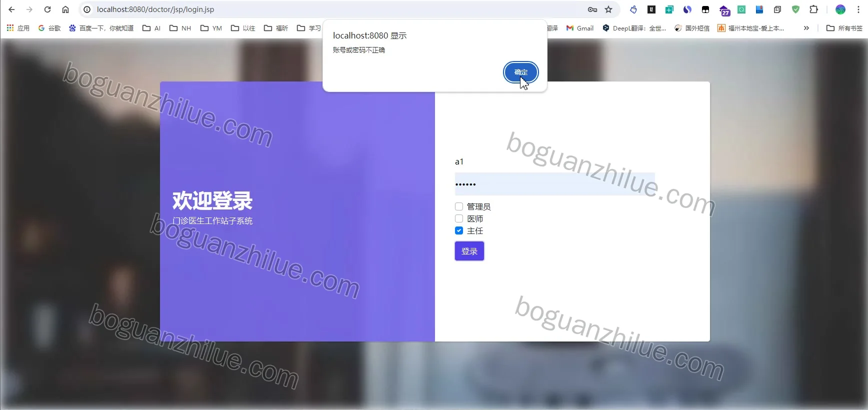Click the green shield extension icon
This screenshot has height=410, width=868.
(795, 9)
